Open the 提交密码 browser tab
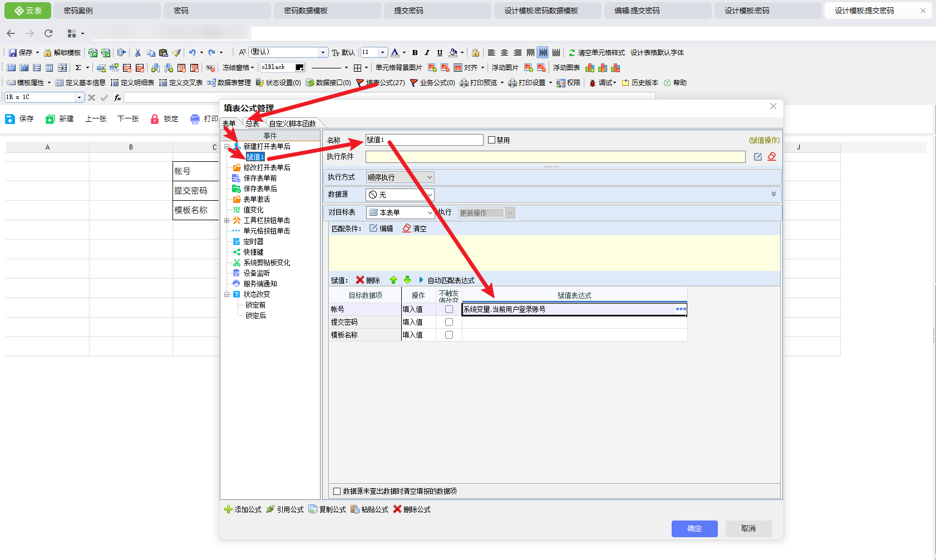Screen dimensions: 936x560 (437, 11)
